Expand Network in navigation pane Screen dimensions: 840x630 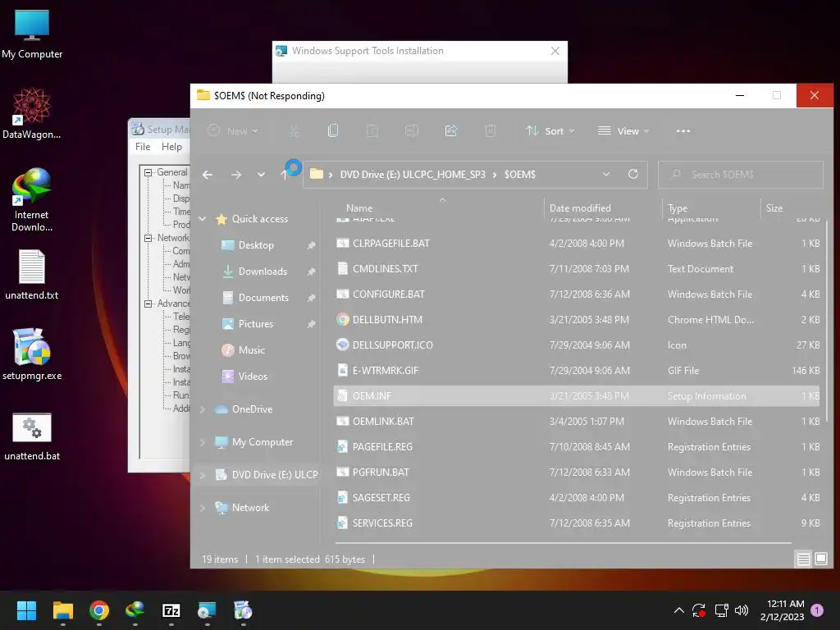203,508
